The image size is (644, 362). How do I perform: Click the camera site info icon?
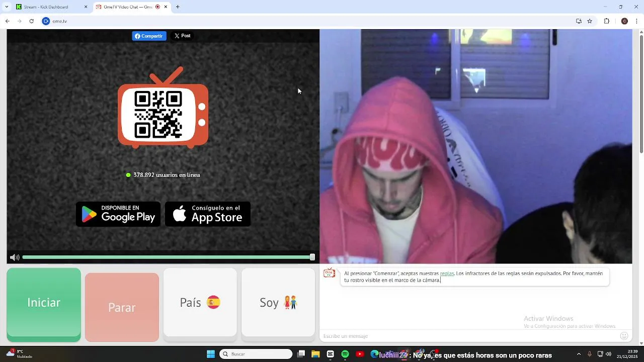click(46, 21)
